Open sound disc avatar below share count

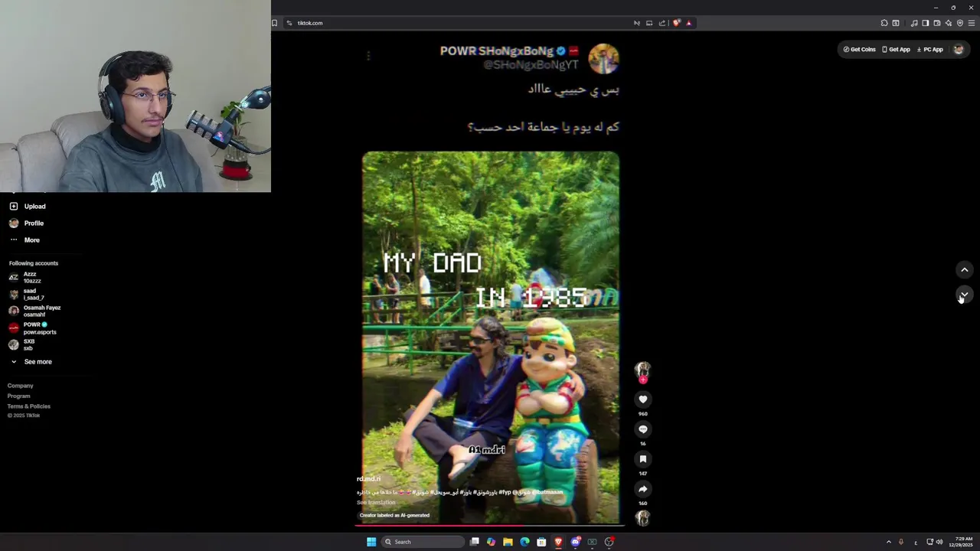pos(643,518)
